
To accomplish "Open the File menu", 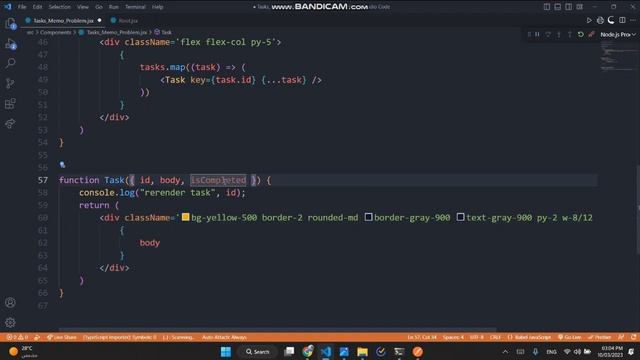I will point(22,7).
